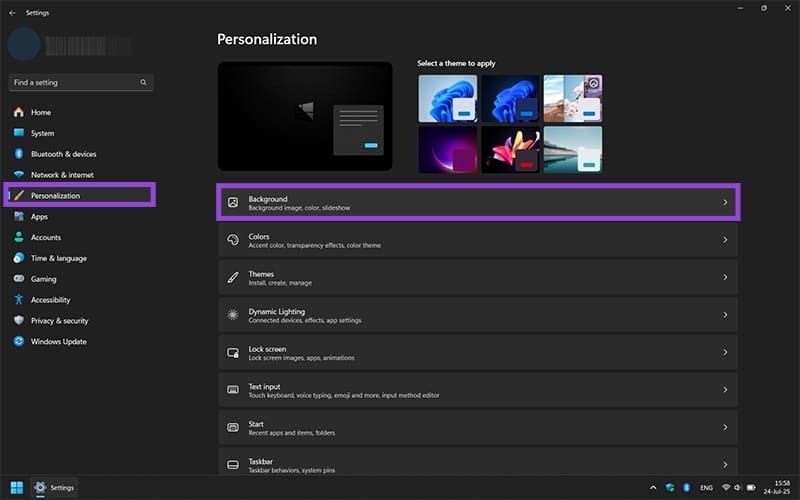Click 'Lock screen images, apps, animations' text
This screenshot has width=800, height=500.
point(302,358)
